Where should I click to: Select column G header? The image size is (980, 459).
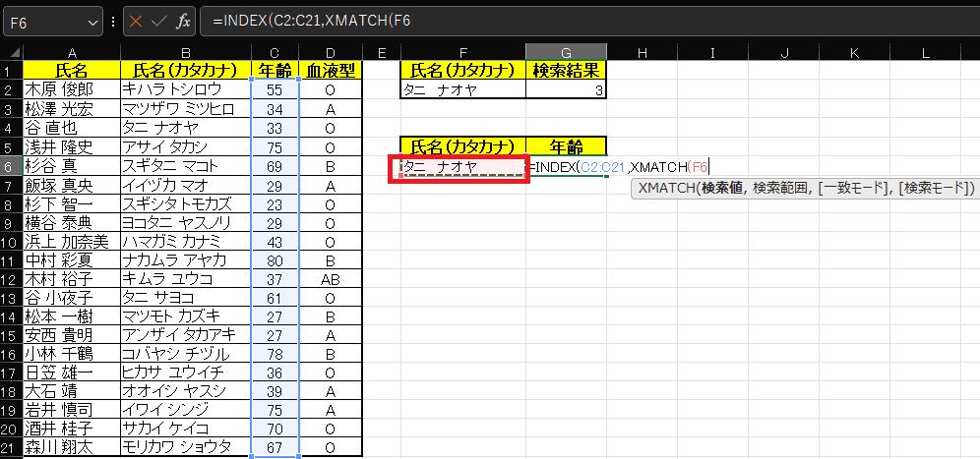click(x=566, y=51)
